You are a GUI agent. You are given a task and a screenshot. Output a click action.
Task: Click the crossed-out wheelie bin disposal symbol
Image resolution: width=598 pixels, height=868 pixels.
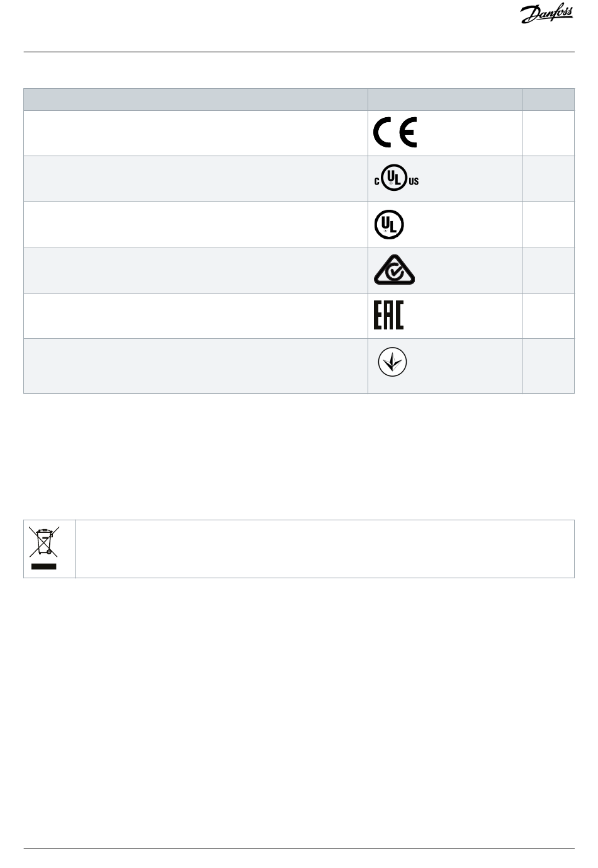pyautogui.click(x=43, y=548)
